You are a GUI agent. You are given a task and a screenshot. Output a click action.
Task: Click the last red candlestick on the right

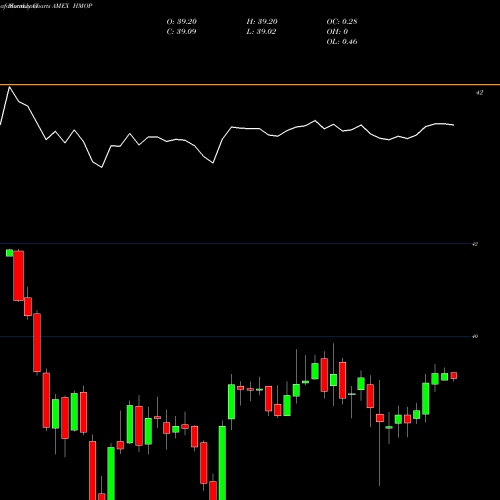(x=454, y=376)
